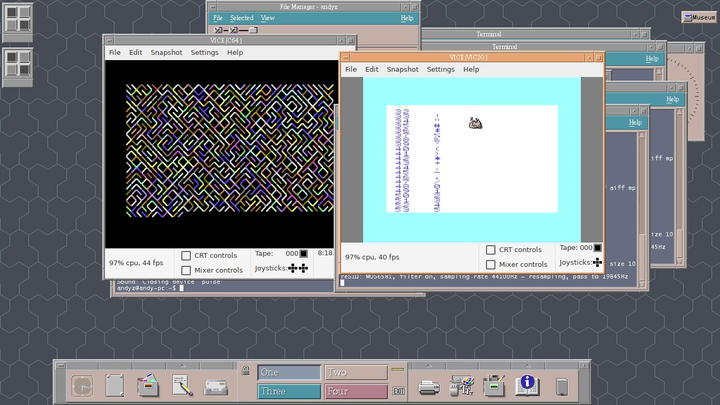Open the File Manager drawer icon
720x405 pixels.
148,385
